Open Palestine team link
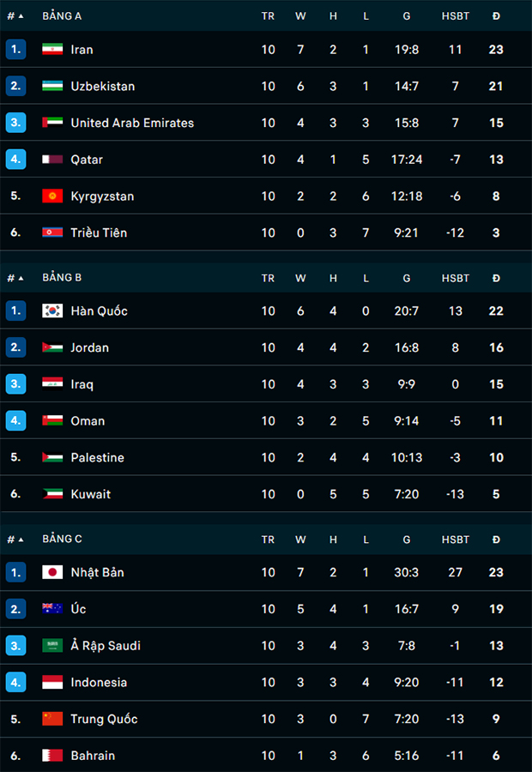 [98, 457]
